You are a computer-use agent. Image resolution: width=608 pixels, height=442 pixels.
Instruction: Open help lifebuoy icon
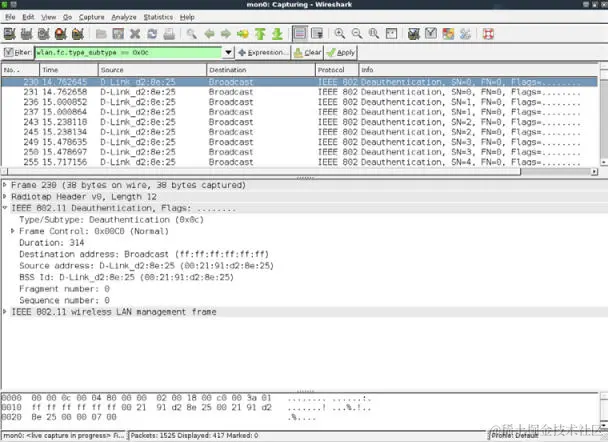488,34
